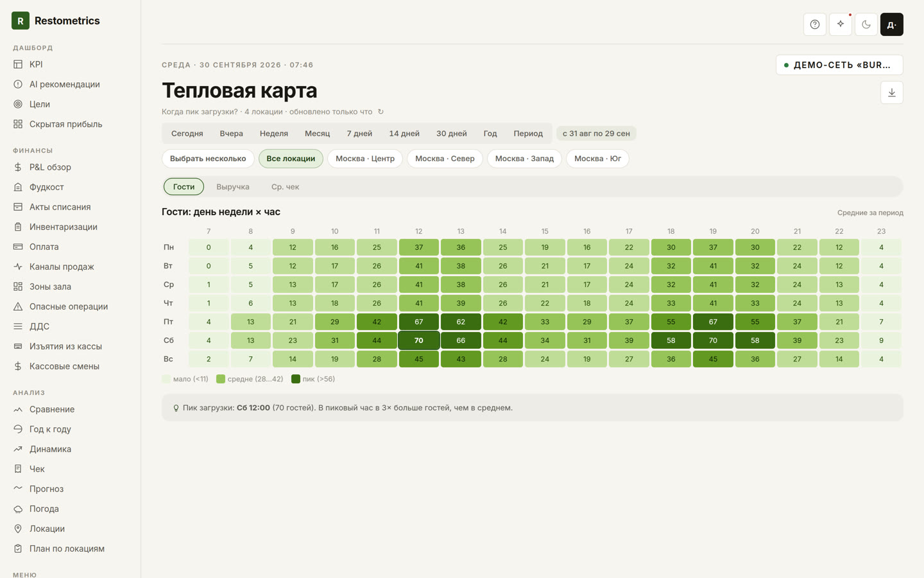Open the Фудкост chef-hat icon
The image size is (924, 578).
point(18,187)
